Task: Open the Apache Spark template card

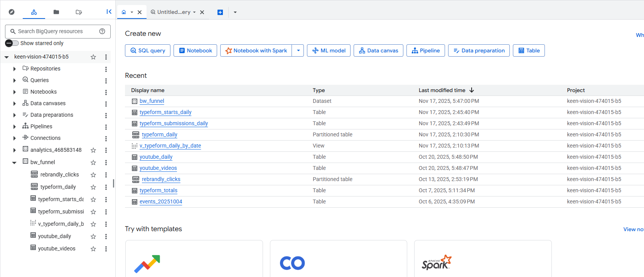Action: [483, 259]
